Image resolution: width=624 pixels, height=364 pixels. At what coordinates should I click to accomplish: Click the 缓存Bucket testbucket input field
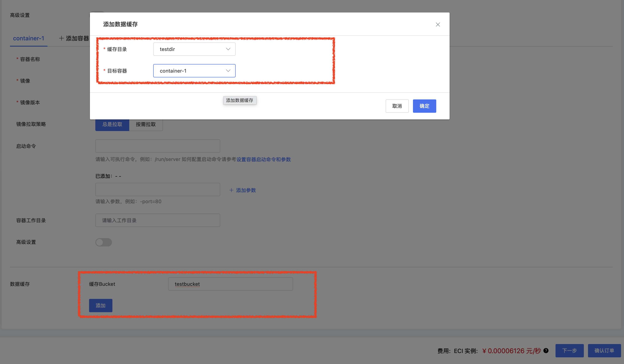(x=230, y=284)
